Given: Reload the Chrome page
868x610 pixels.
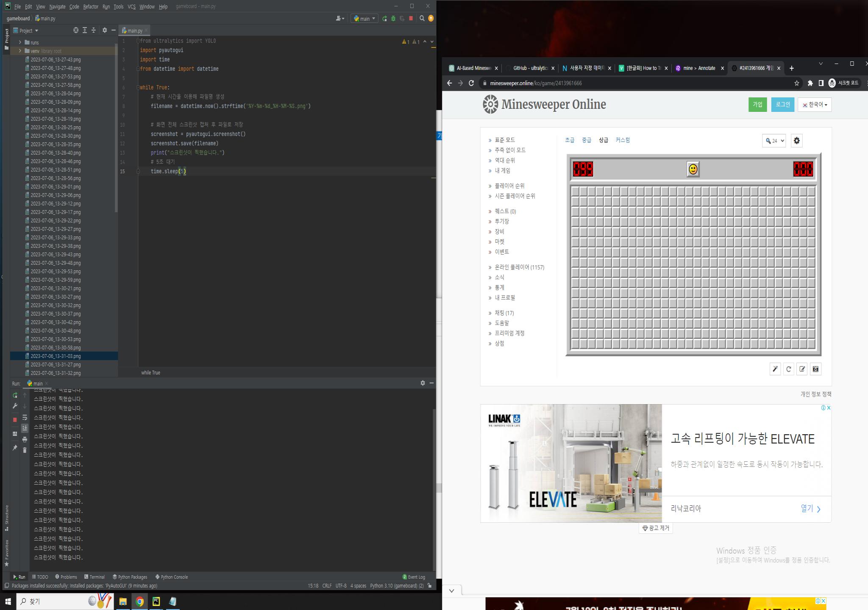Looking at the screenshot, I should [x=471, y=83].
